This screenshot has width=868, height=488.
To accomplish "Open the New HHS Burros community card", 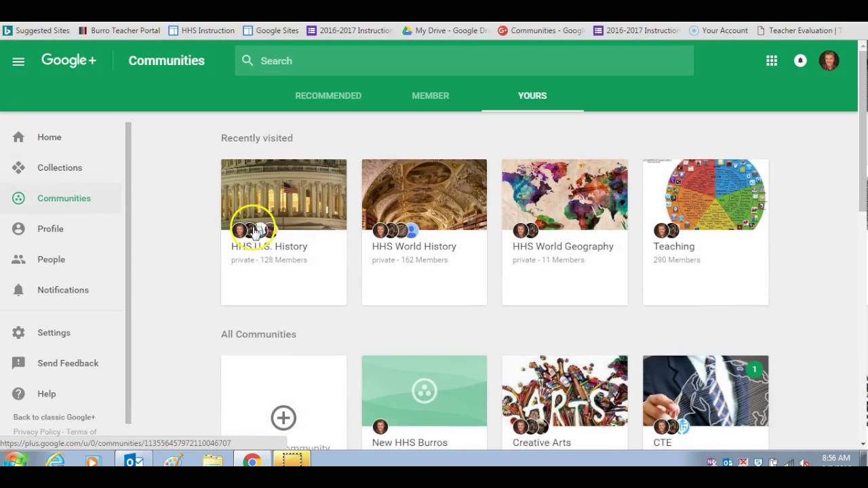I will (x=424, y=402).
